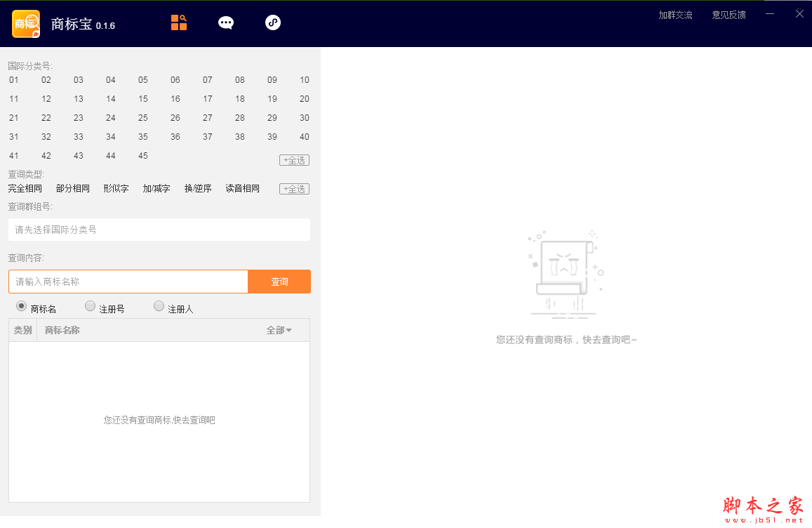This screenshot has height=528, width=812.
Task: Select international class number 45
Action: [142, 155]
